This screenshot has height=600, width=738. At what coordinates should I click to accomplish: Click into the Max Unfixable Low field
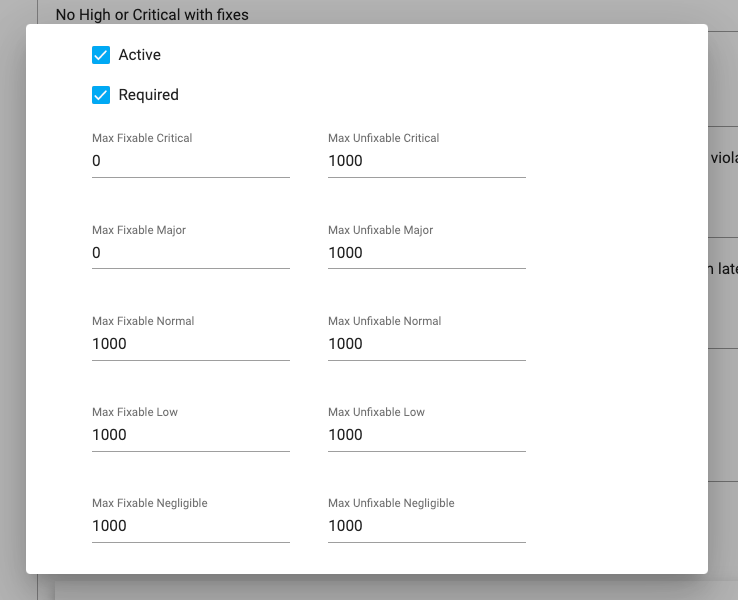(x=426, y=435)
